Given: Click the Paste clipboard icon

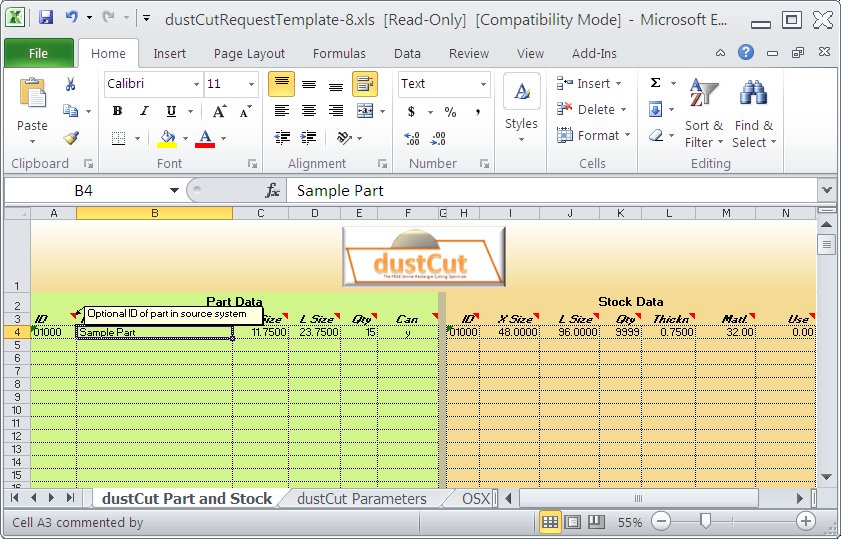Looking at the screenshot, I should tap(32, 93).
